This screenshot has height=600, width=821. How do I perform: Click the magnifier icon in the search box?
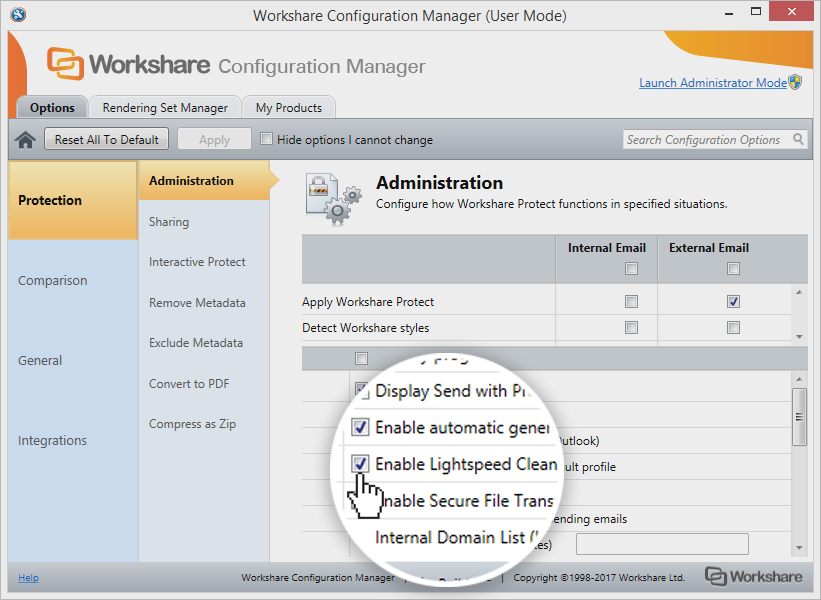pyautogui.click(x=798, y=139)
